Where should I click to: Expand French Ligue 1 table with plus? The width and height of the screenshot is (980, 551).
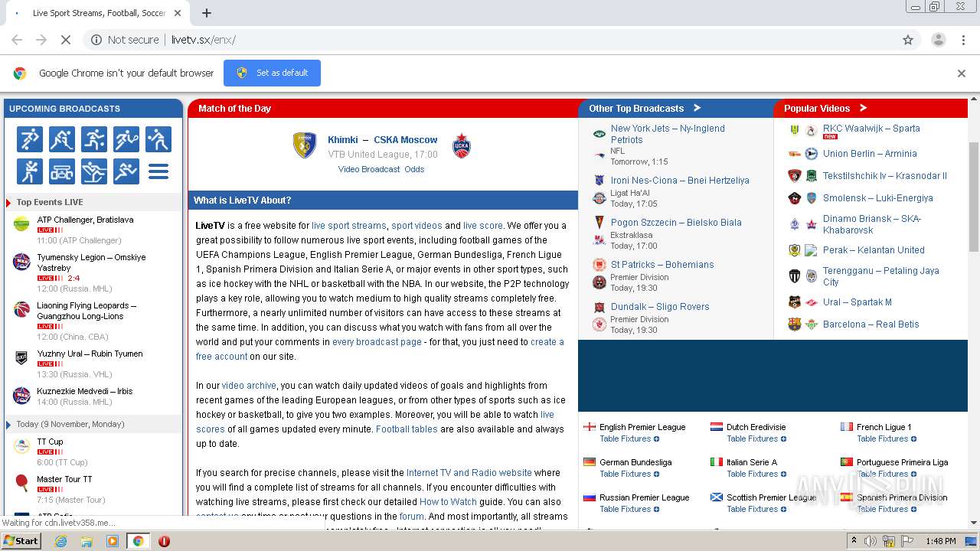tap(913, 439)
